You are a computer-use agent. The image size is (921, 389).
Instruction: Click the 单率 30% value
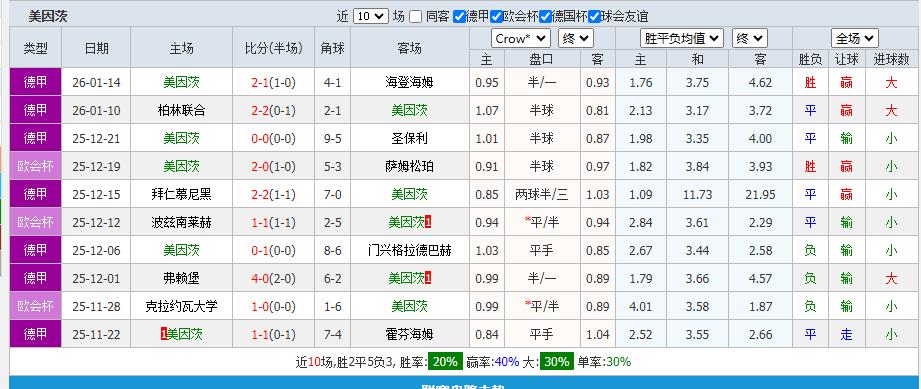point(619,362)
